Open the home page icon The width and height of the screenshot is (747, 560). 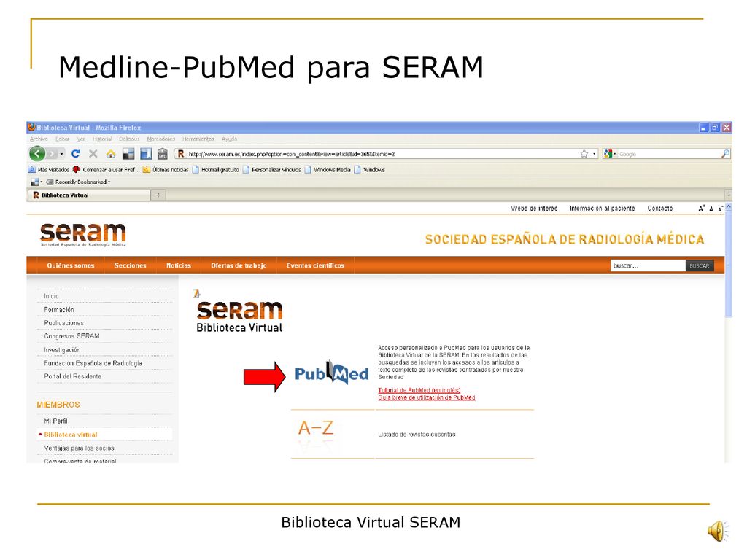pos(111,154)
